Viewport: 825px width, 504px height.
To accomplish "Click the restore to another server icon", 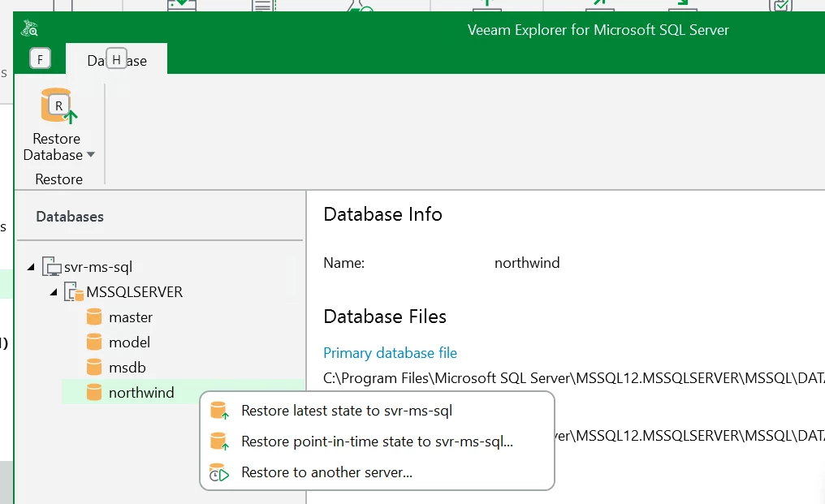I will click(219, 472).
